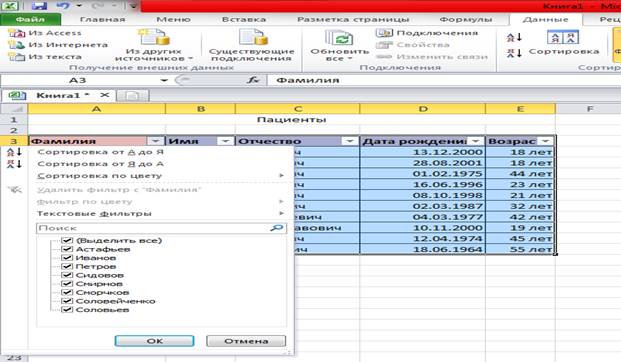Viewport: 621px width, 362px height.
Task: Open the Подключения connections icon
Action: [x=384, y=33]
